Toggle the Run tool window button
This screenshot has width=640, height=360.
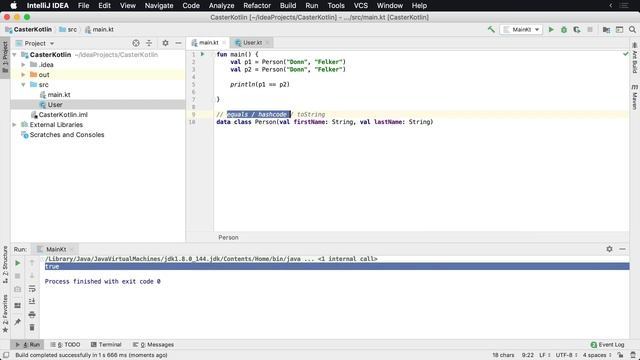click(28, 344)
